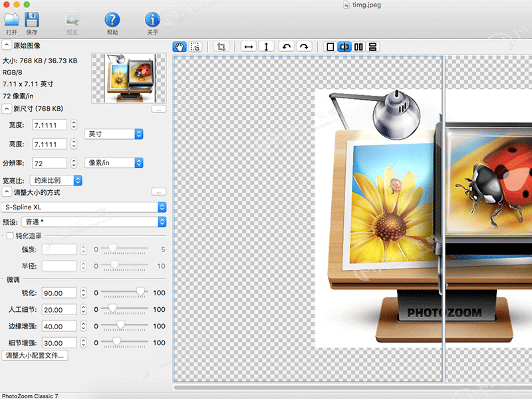Click the 宽度 input field
This screenshot has width=532, height=399.
click(x=49, y=125)
